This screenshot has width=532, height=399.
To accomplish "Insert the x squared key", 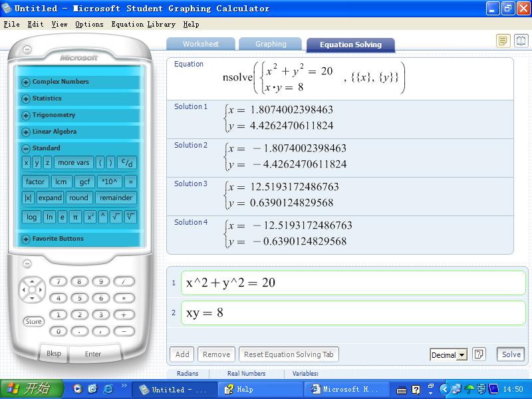I will pos(90,217).
